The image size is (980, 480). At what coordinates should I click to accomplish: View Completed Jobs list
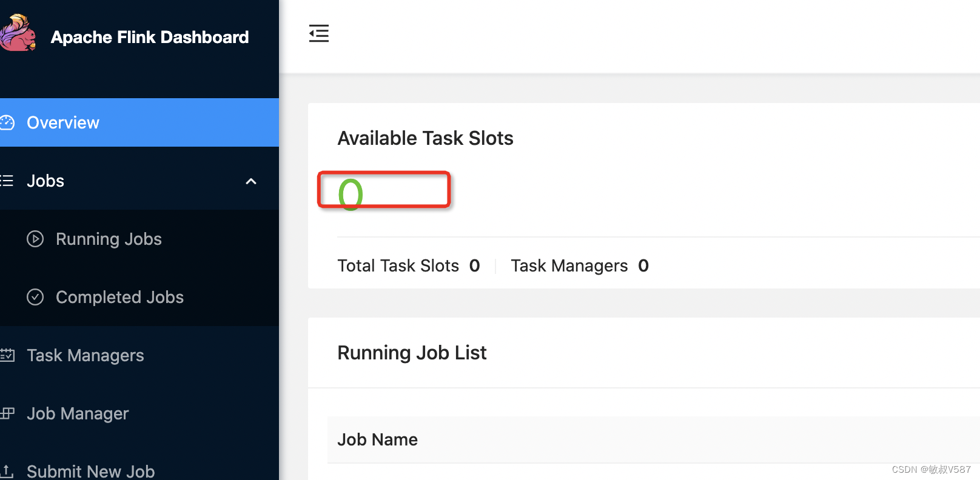(x=119, y=297)
